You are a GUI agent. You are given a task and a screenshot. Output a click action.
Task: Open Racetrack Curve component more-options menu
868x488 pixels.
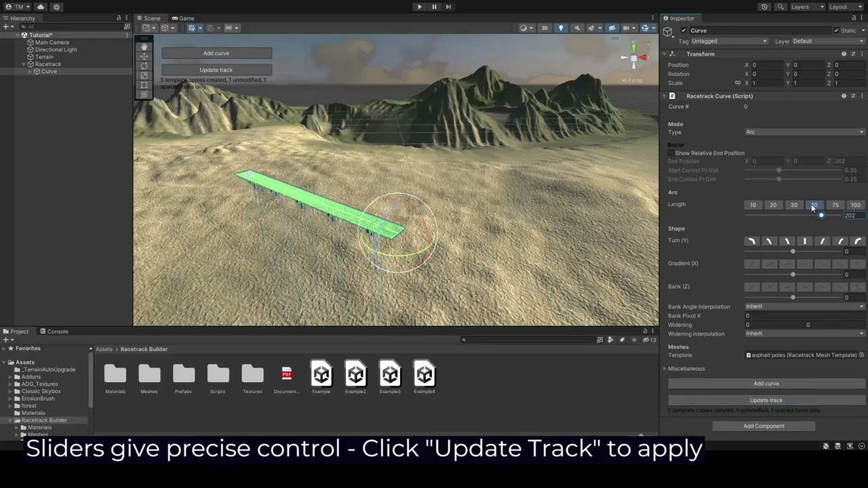pos(861,96)
